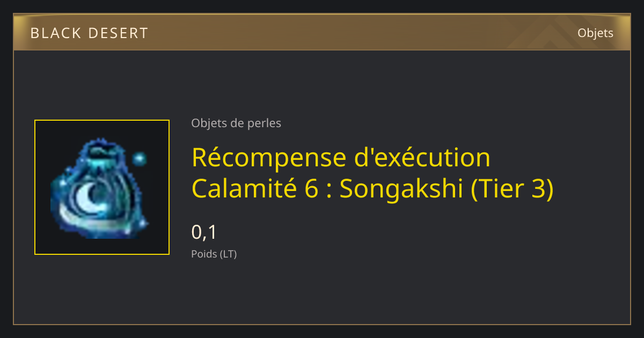
Task: Select the Objets de perles category label
Action: tap(236, 123)
